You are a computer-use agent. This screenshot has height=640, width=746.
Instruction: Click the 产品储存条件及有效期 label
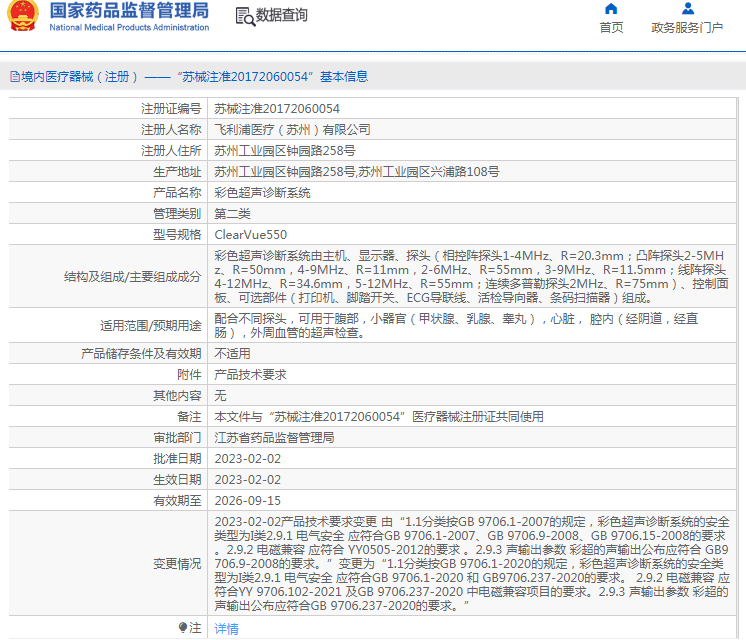tap(141, 354)
